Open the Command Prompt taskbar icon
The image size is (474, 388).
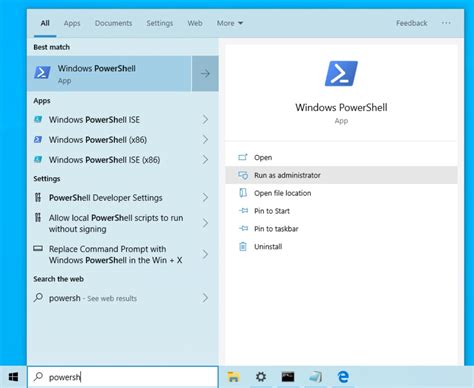point(288,377)
